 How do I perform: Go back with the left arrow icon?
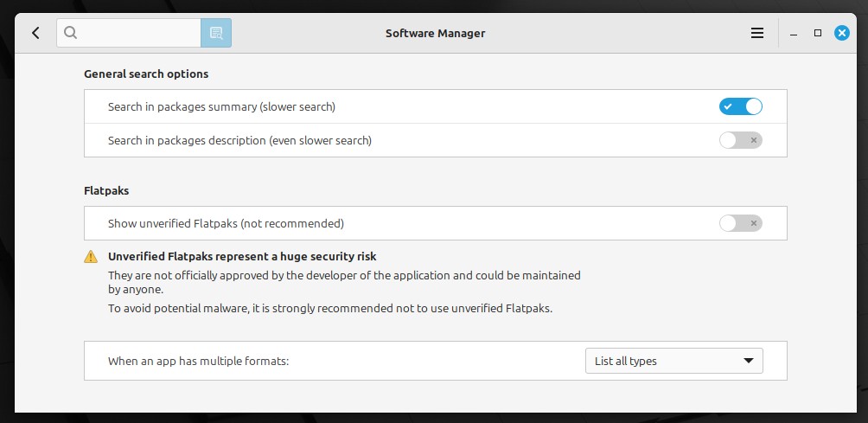[36, 33]
